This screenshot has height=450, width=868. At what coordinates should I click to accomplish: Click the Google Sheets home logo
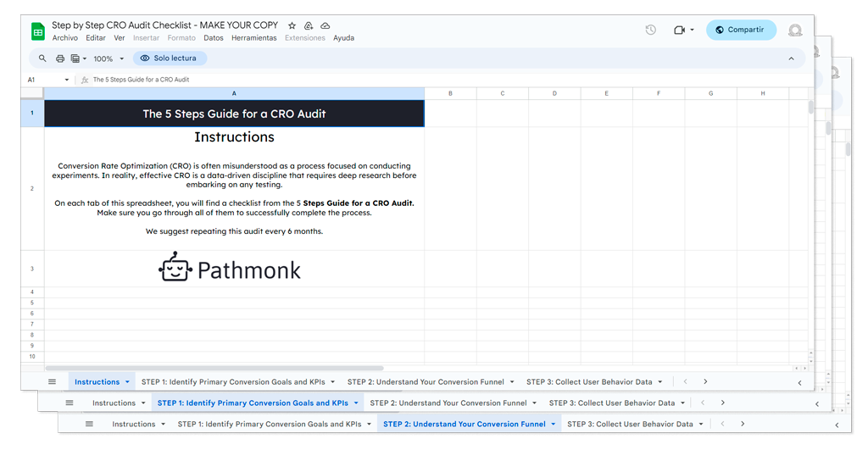pyautogui.click(x=38, y=31)
